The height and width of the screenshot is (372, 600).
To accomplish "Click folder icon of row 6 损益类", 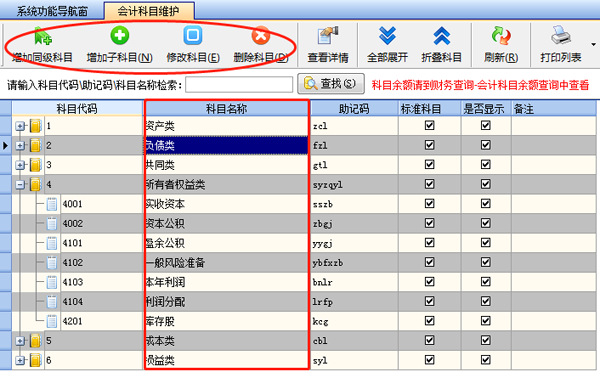I will tap(35, 360).
